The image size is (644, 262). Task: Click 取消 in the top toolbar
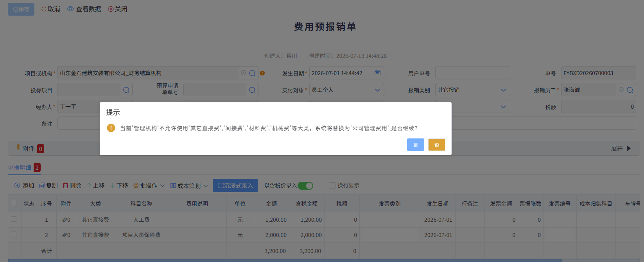point(51,9)
